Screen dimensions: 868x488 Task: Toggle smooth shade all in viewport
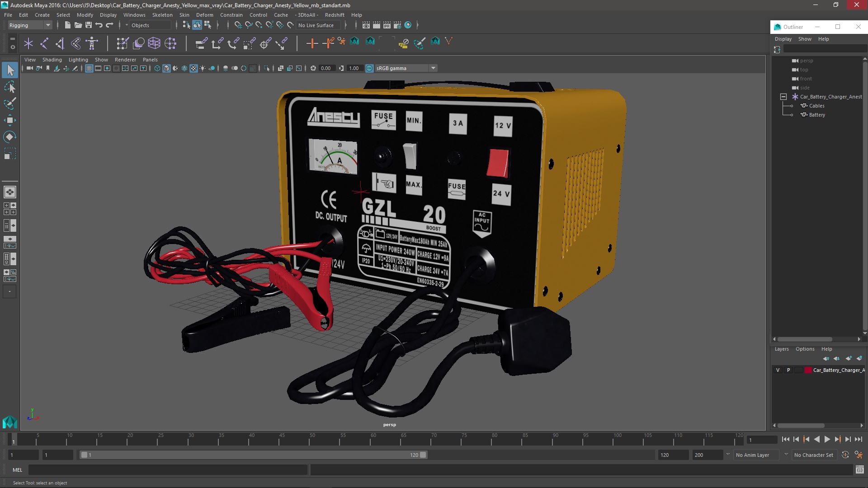[166, 68]
